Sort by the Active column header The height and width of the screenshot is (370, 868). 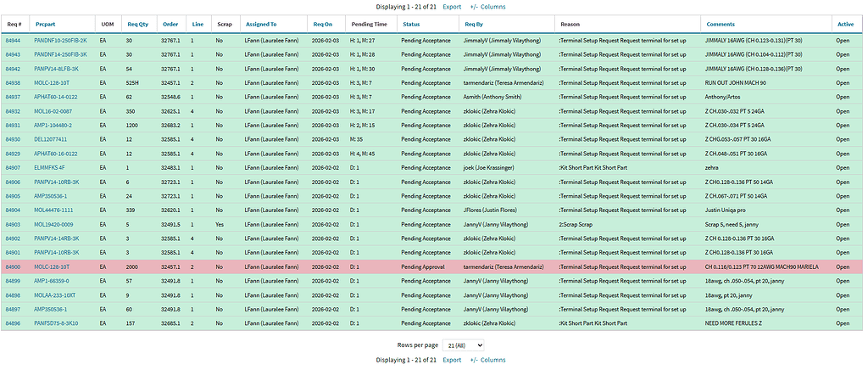[845, 25]
